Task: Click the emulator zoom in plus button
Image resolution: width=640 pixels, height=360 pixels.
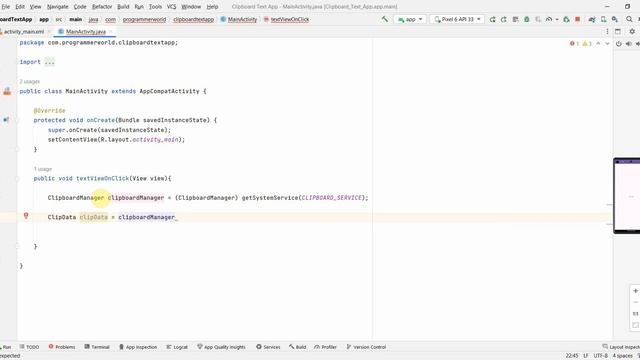Action: (x=636, y=291)
